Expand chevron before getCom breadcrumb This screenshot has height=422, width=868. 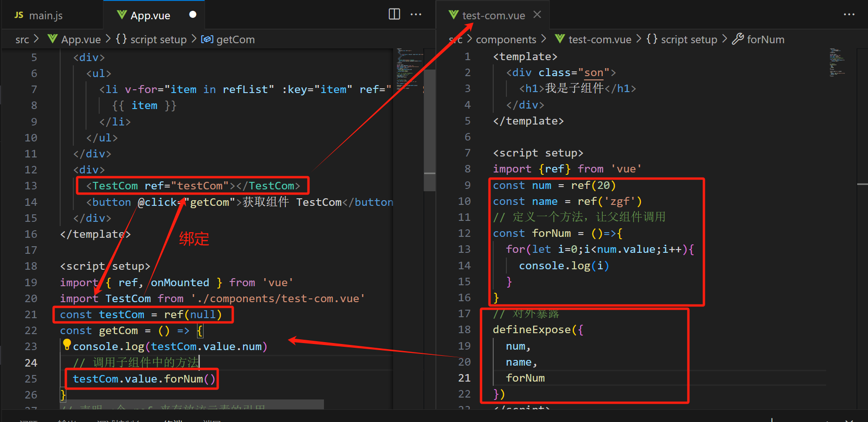[x=194, y=39]
